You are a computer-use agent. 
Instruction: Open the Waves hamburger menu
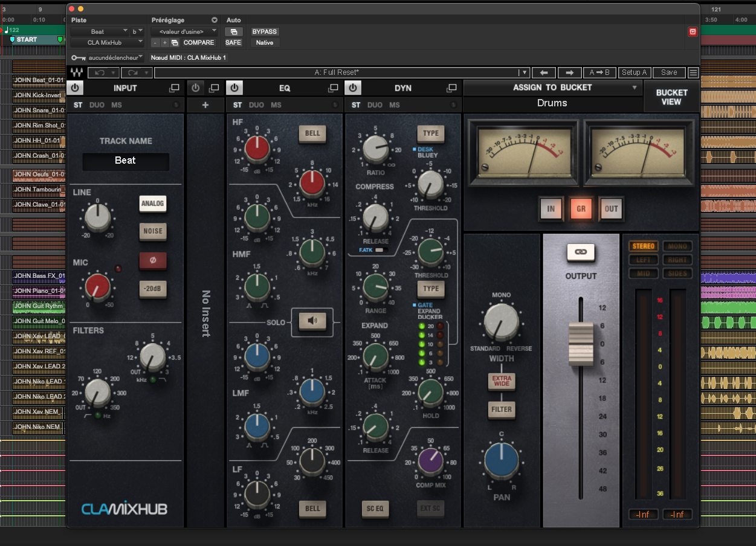coord(693,72)
